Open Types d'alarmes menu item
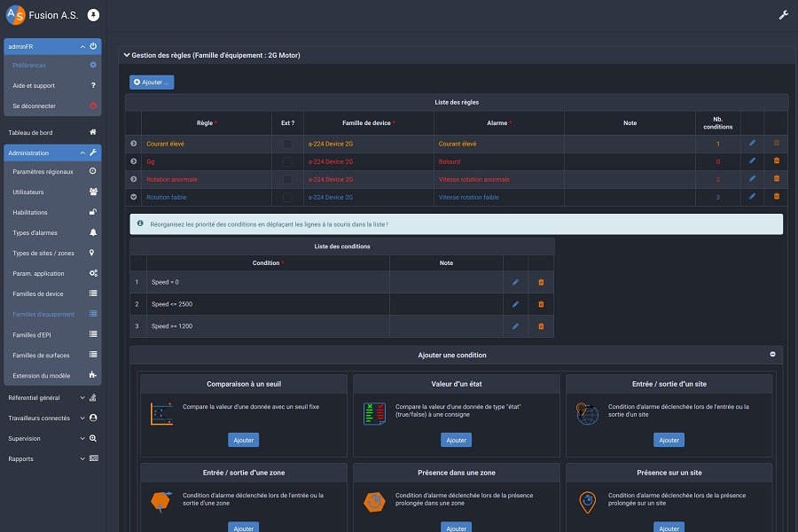Viewport: 798px width, 532px height. coord(52,232)
